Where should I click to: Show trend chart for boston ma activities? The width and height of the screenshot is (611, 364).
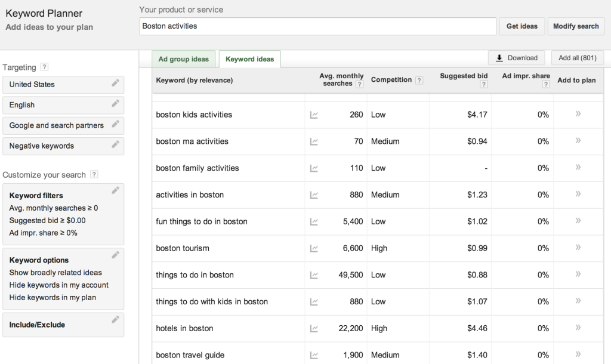coord(314,142)
